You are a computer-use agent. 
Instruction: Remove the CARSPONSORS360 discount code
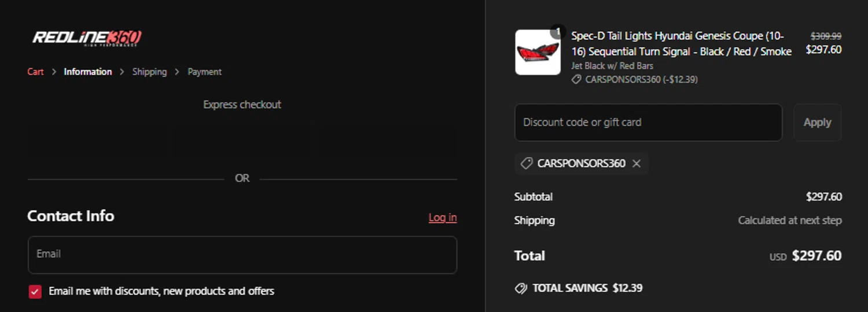[637, 164]
